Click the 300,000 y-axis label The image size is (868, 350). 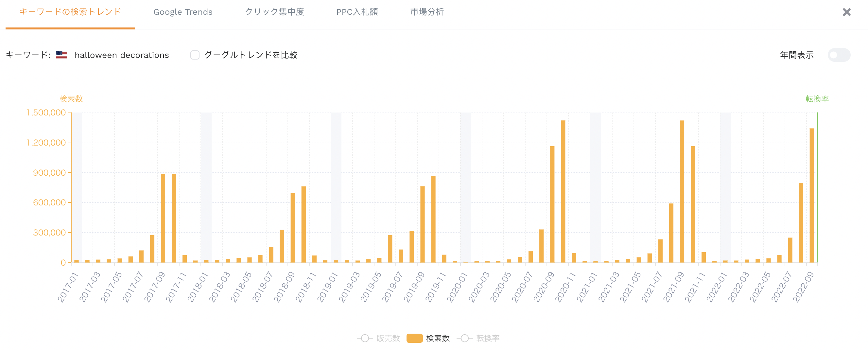[49, 233]
